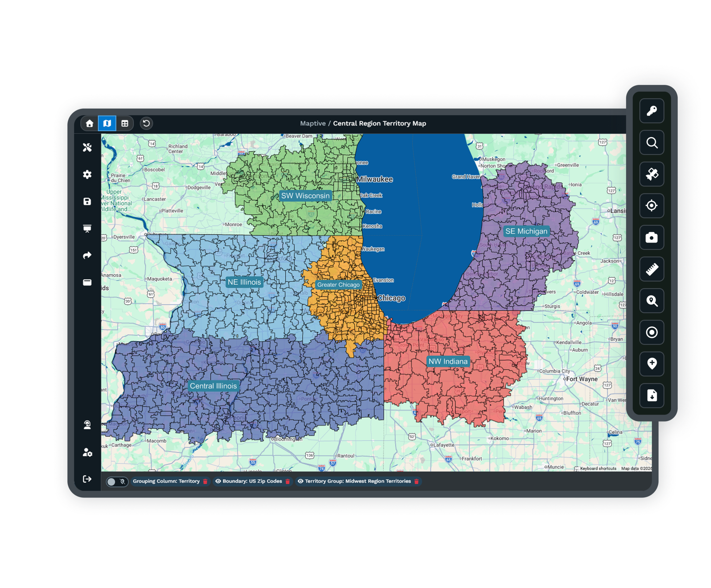Image resolution: width=711 pixels, height=588 pixels.
Task: Capture map snapshot with camera tool
Action: coord(652,237)
